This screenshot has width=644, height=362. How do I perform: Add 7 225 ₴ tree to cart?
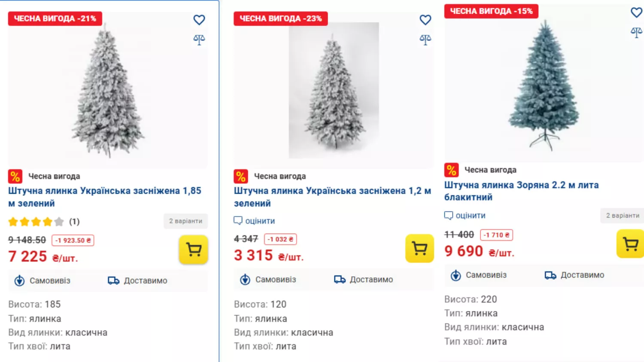tap(194, 249)
